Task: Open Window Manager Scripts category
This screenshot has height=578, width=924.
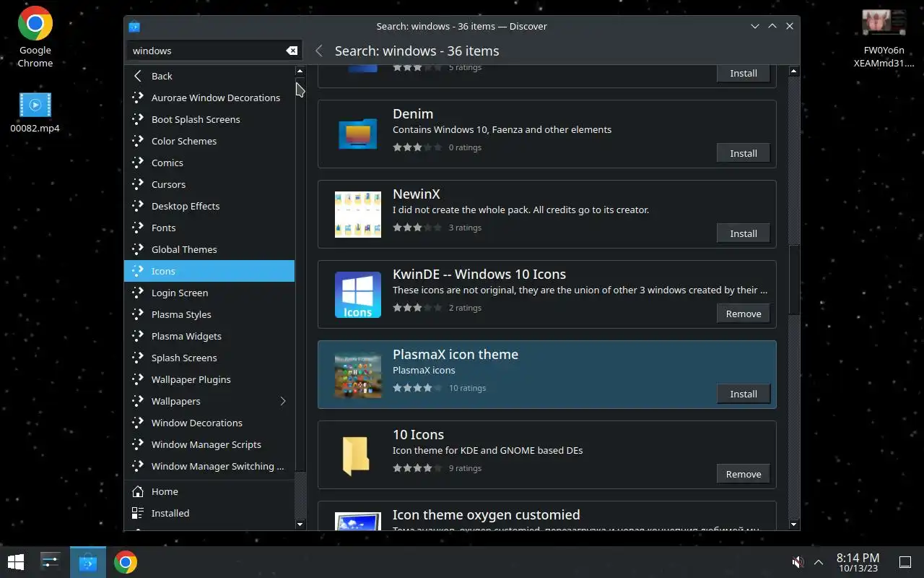Action: point(209,444)
